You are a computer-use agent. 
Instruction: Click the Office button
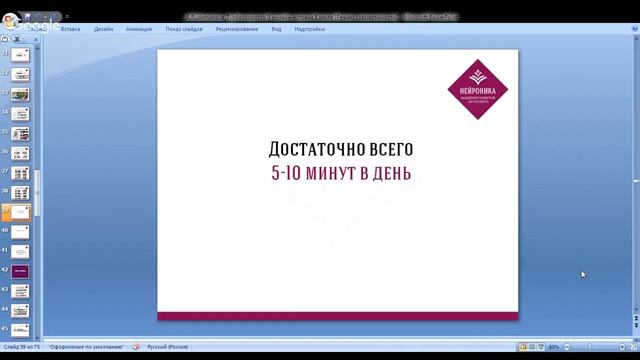(x=10, y=20)
